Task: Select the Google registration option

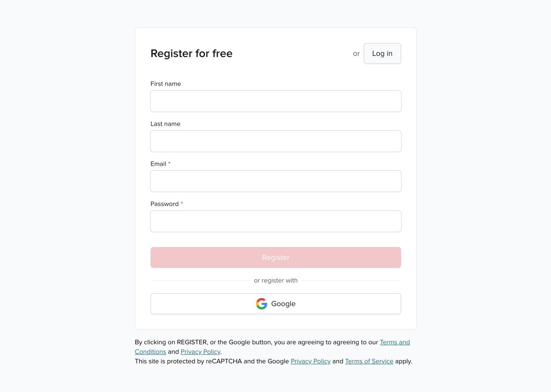Action: pos(275,304)
